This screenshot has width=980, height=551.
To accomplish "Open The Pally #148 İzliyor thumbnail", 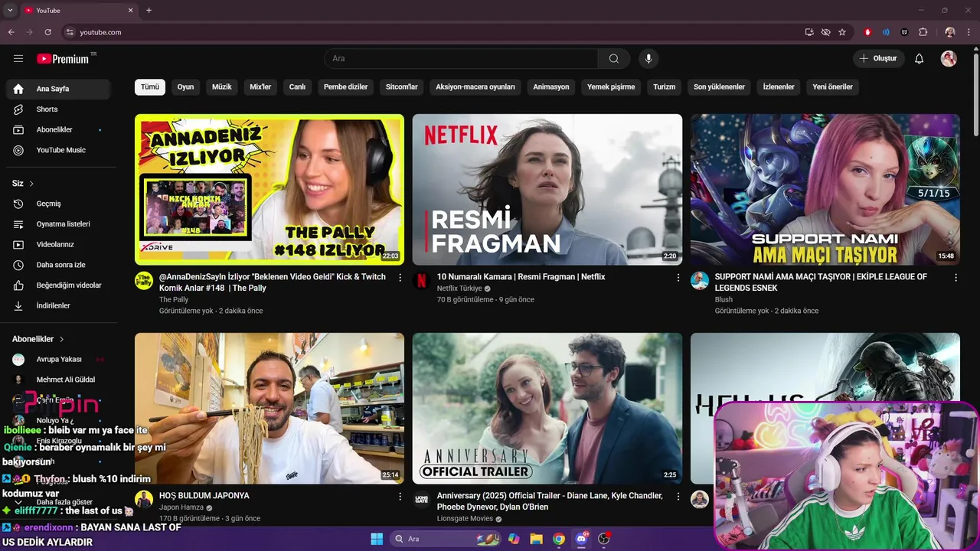I will (269, 190).
